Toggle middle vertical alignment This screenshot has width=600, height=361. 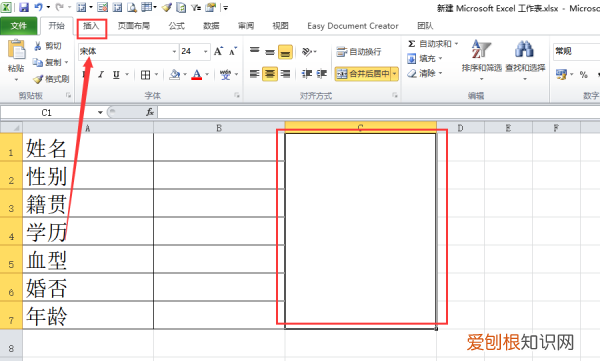coord(270,51)
